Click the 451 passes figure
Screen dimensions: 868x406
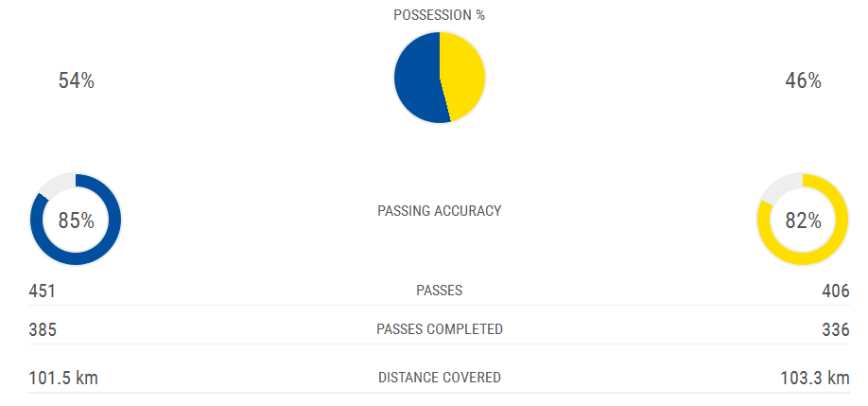pos(43,291)
